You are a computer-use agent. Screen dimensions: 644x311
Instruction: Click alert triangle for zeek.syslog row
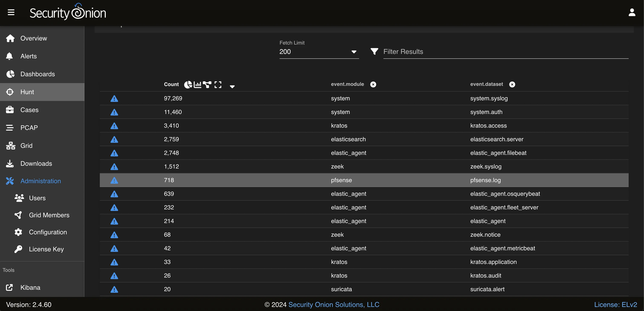point(114,167)
